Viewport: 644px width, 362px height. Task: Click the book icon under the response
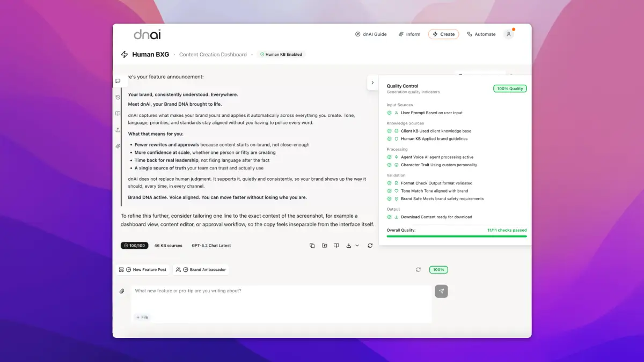click(x=336, y=246)
